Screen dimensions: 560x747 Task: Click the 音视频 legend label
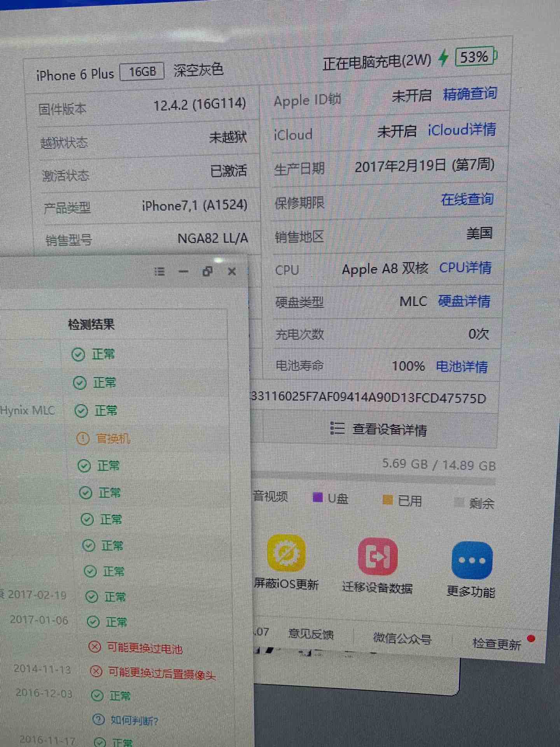point(270,496)
